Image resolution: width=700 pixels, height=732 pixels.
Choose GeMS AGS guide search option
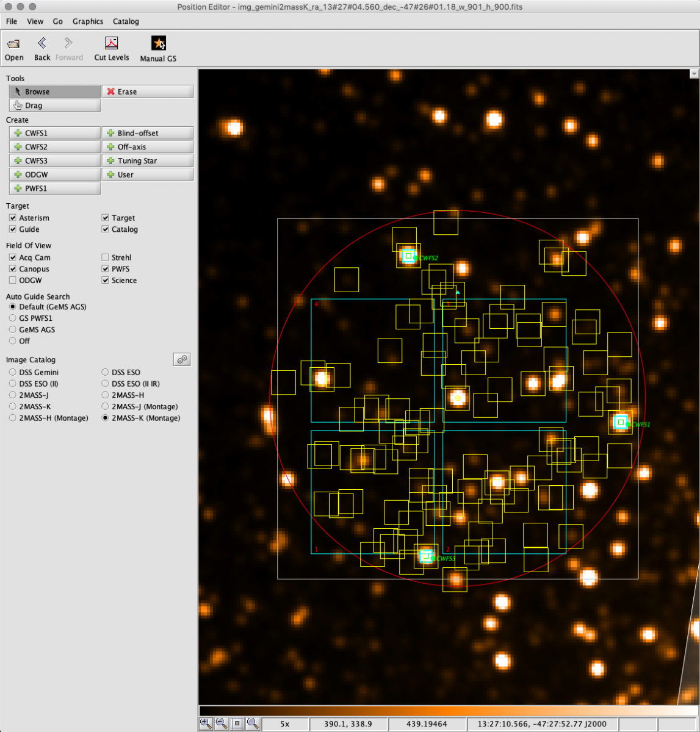13,330
